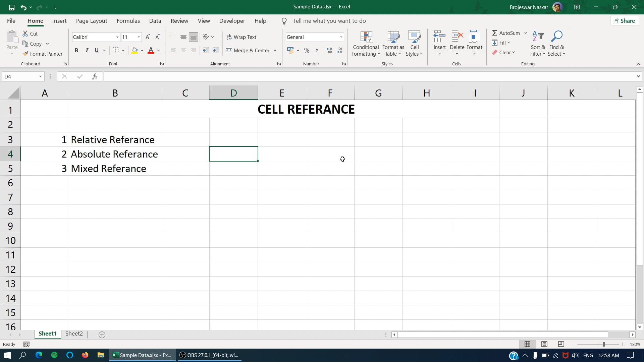
Task: Switch to Normal view icon
Action: pos(527,344)
